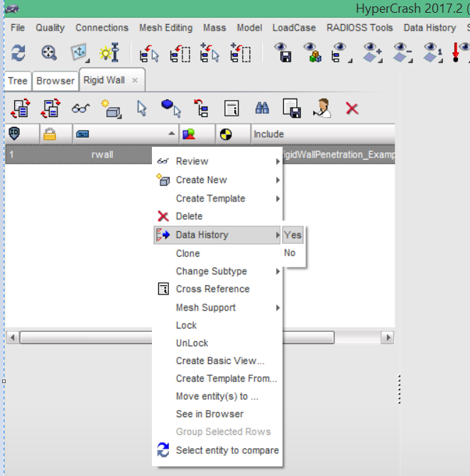The height and width of the screenshot is (476, 470).
Task: Click the eye with numbered plane icon
Action: [433, 52]
